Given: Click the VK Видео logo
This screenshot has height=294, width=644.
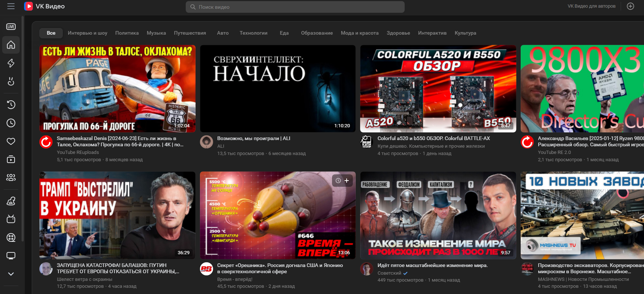Looking at the screenshot, I should click(x=44, y=6).
